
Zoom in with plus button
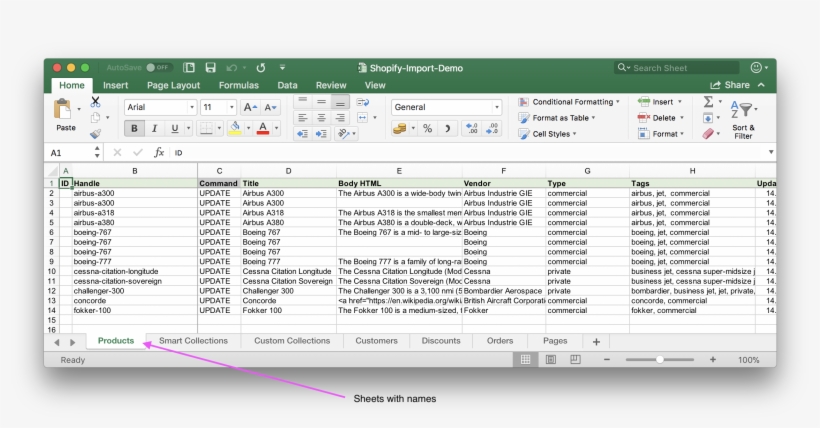click(x=713, y=359)
